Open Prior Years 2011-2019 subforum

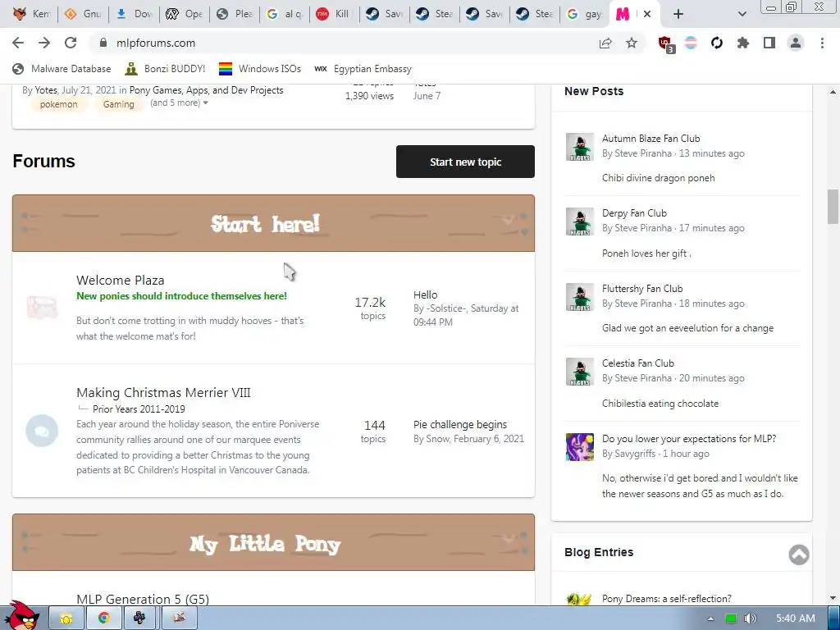tap(139, 409)
